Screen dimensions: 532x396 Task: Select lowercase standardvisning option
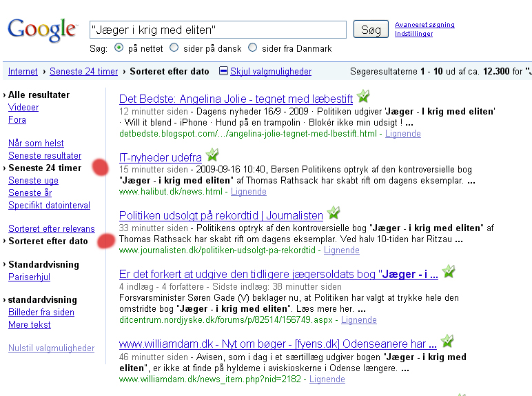43,300
